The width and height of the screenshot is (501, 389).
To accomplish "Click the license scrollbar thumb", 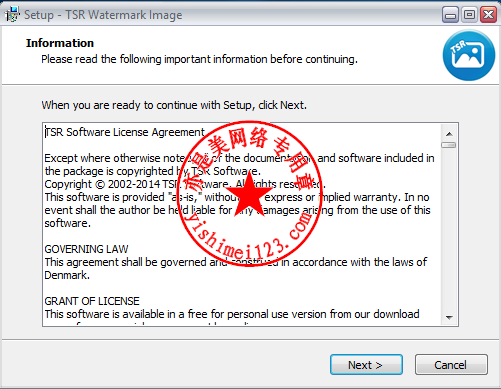I will pos(449,145).
